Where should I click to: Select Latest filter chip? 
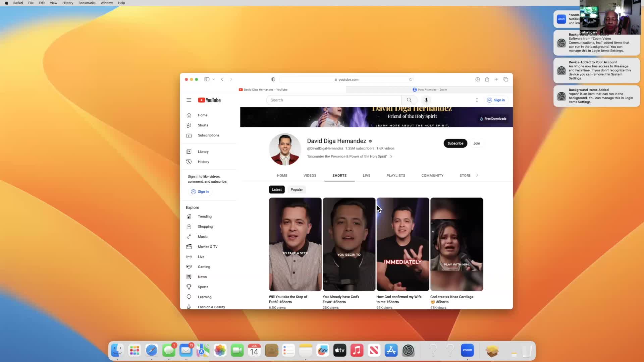coord(277,190)
